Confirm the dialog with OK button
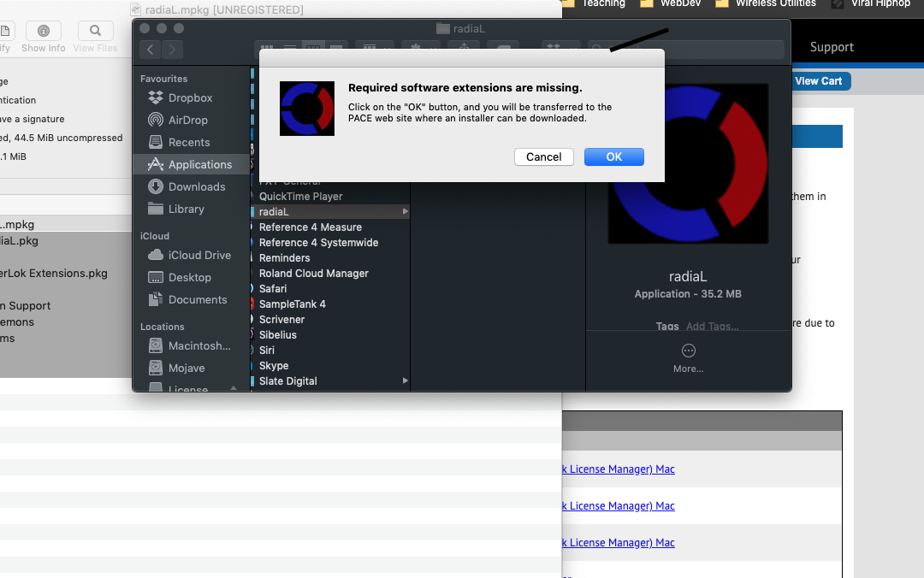The height and width of the screenshot is (578, 924). 613,156
